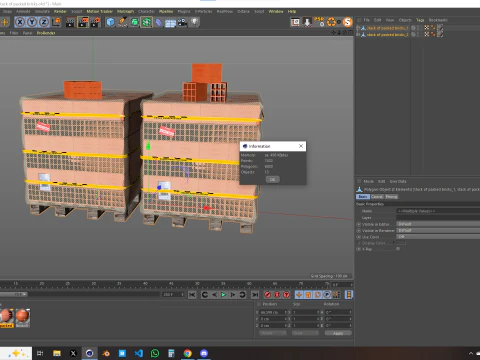Open Visible in Editor dropdown
The width and height of the screenshot is (480, 360).
click(438, 224)
